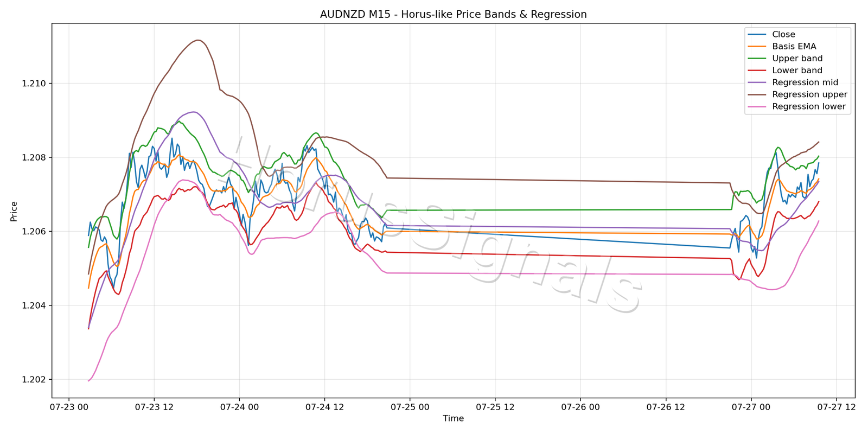The height and width of the screenshot is (434, 868).
Task: Click the 1.206 y-axis tick label
Action: point(34,232)
